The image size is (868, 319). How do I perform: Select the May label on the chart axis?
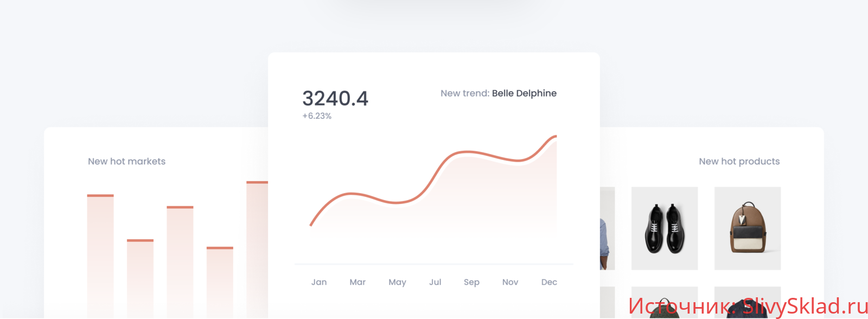point(397,282)
